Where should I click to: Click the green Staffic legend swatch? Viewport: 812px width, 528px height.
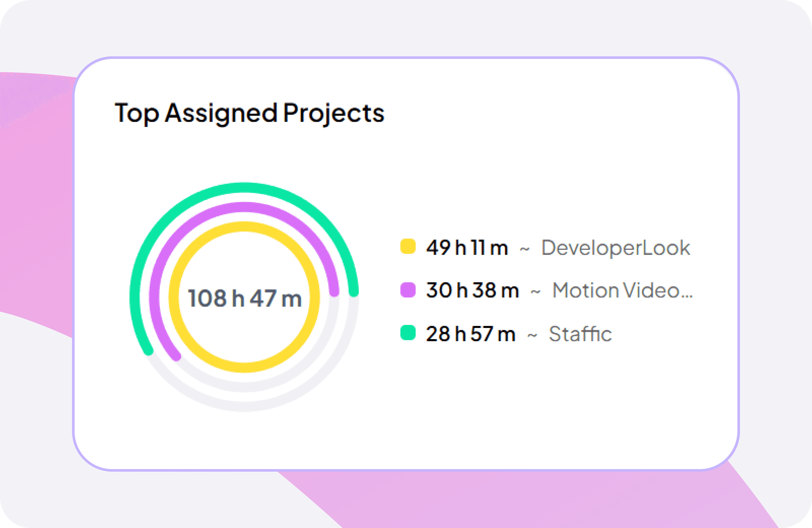tap(408, 333)
